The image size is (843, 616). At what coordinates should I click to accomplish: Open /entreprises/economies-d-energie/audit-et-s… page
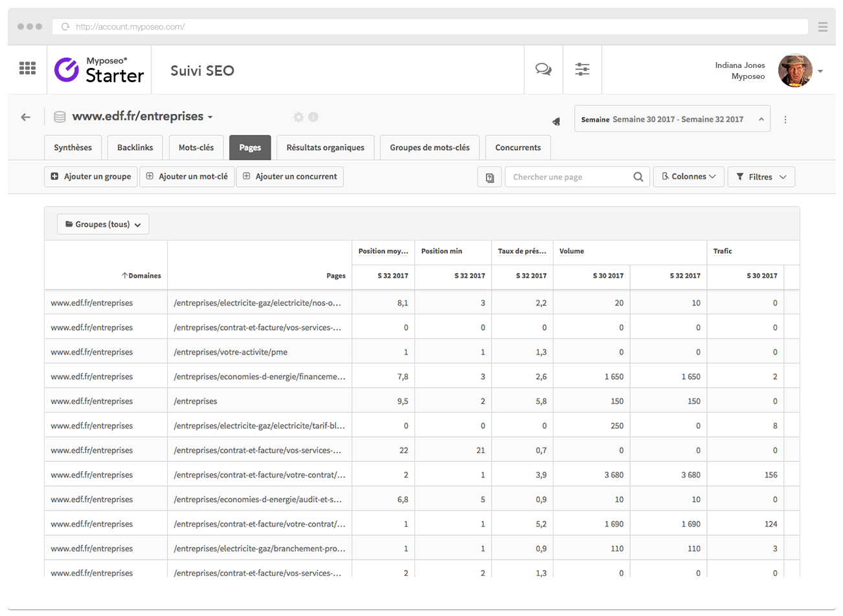[x=258, y=500]
